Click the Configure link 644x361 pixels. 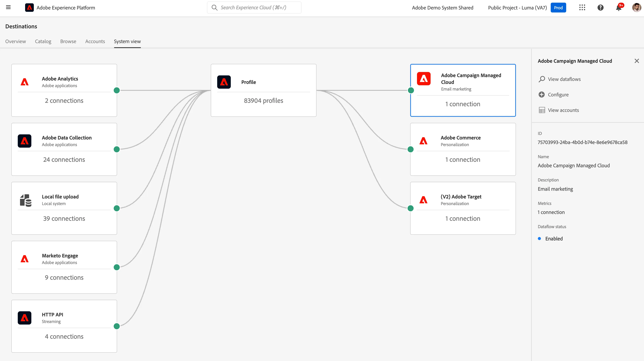coord(558,95)
